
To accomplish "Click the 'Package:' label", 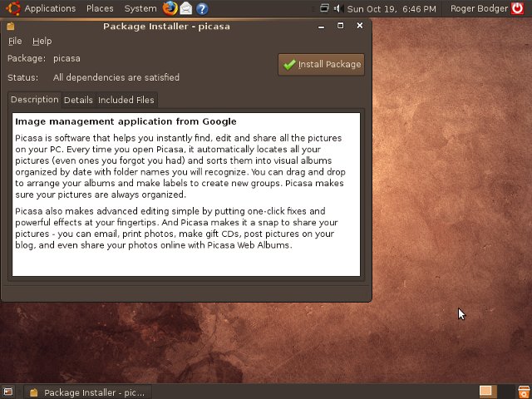I will (27, 58).
